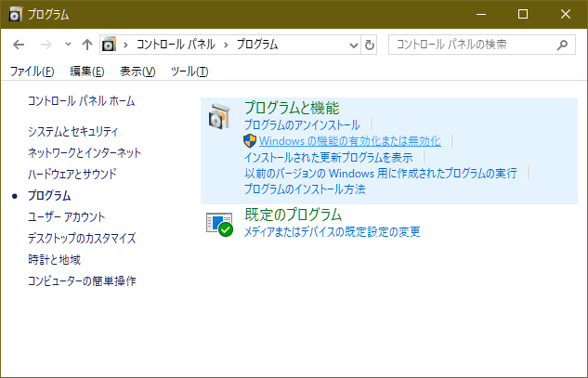Screen dimensions: 588x378
Task: Open Windows の機能の有効化または無効化
Action: (349, 141)
